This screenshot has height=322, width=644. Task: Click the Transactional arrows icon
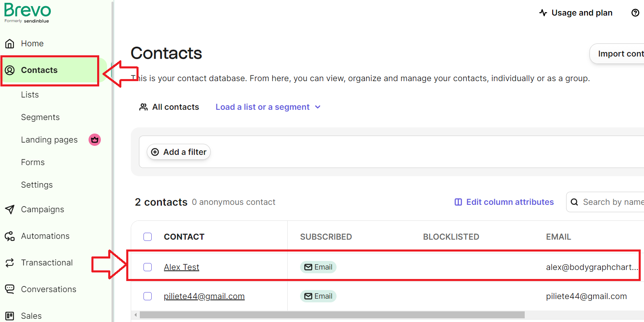tap(10, 263)
